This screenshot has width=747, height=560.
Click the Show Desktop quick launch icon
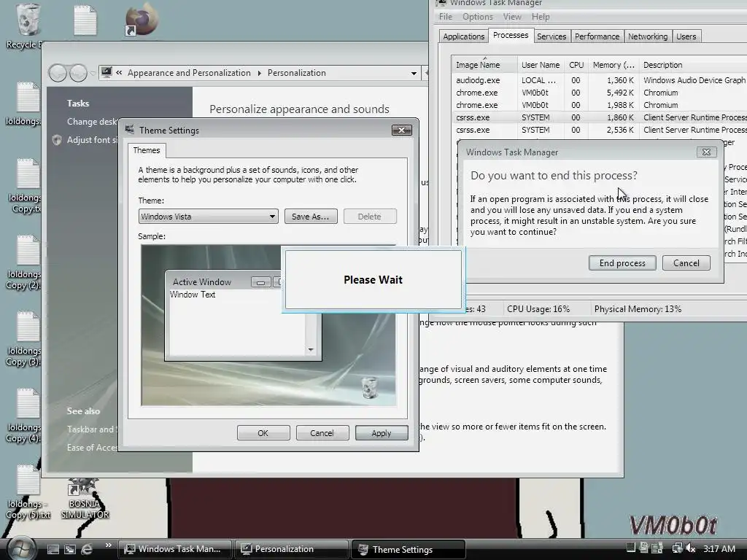[53, 549]
